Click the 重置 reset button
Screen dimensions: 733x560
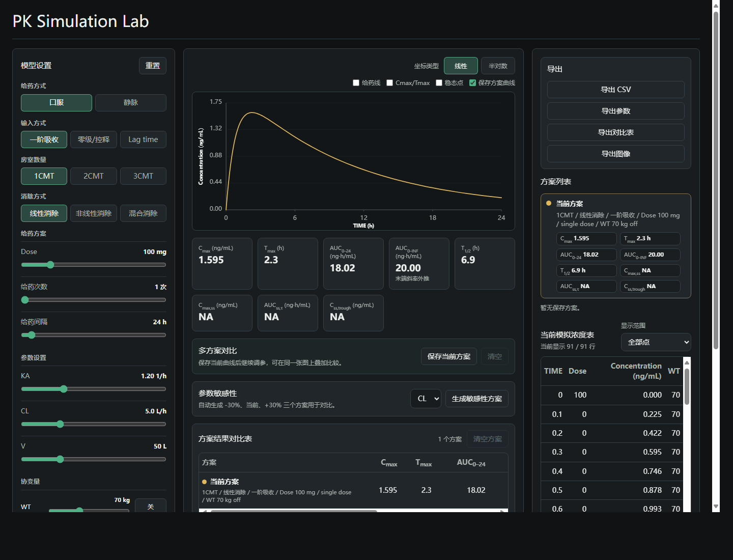153,66
